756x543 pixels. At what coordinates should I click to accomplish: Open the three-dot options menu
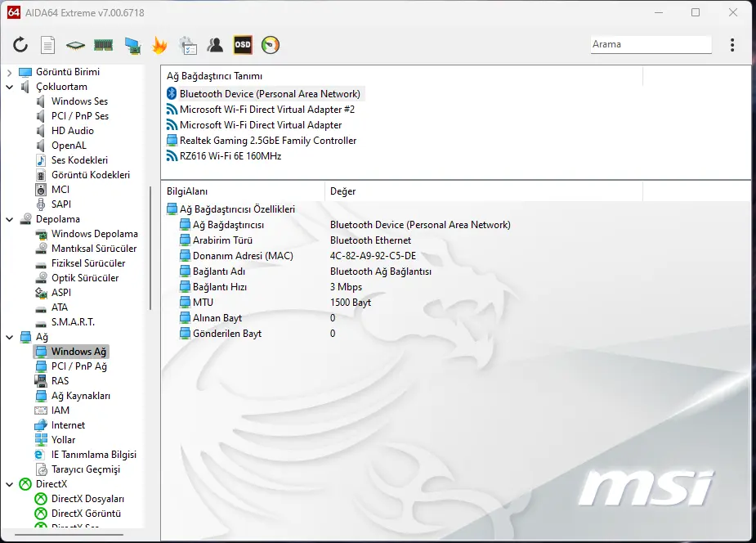tap(732, 45)
